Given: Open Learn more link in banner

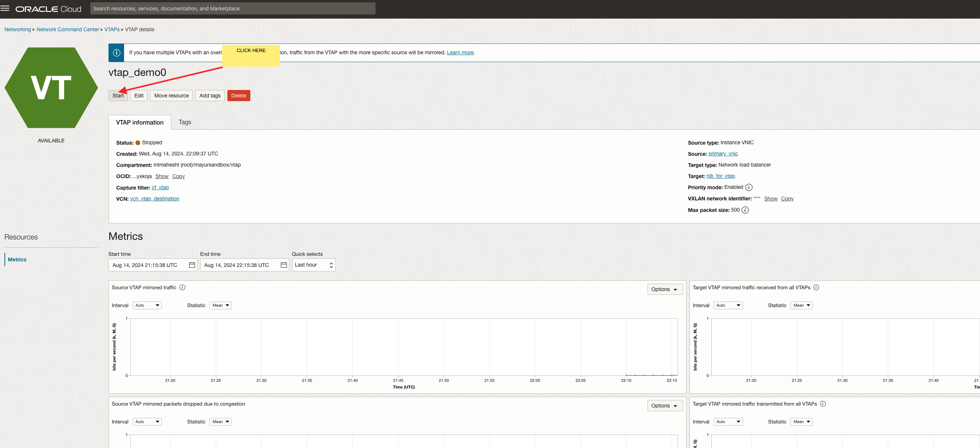Looking at the screenshot, I should pos(460,52).
